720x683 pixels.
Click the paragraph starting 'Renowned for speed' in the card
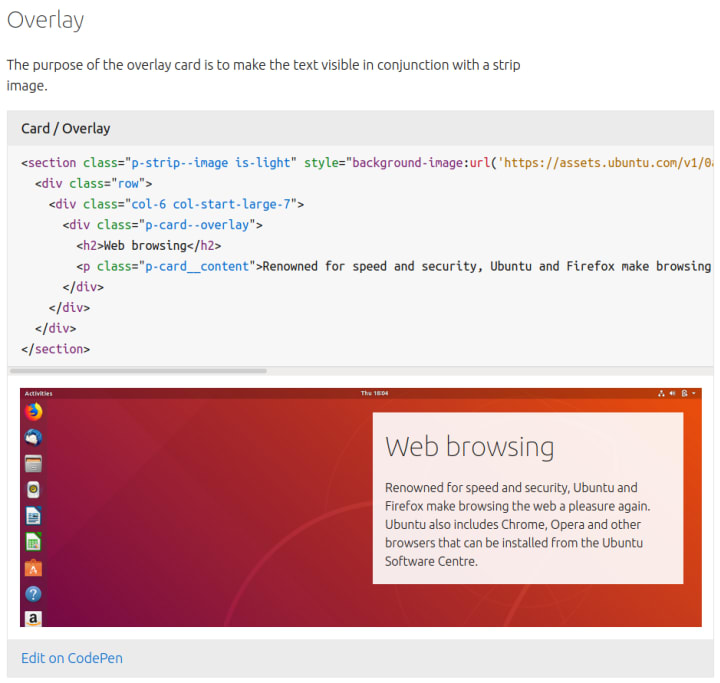[x=518, y=524]
